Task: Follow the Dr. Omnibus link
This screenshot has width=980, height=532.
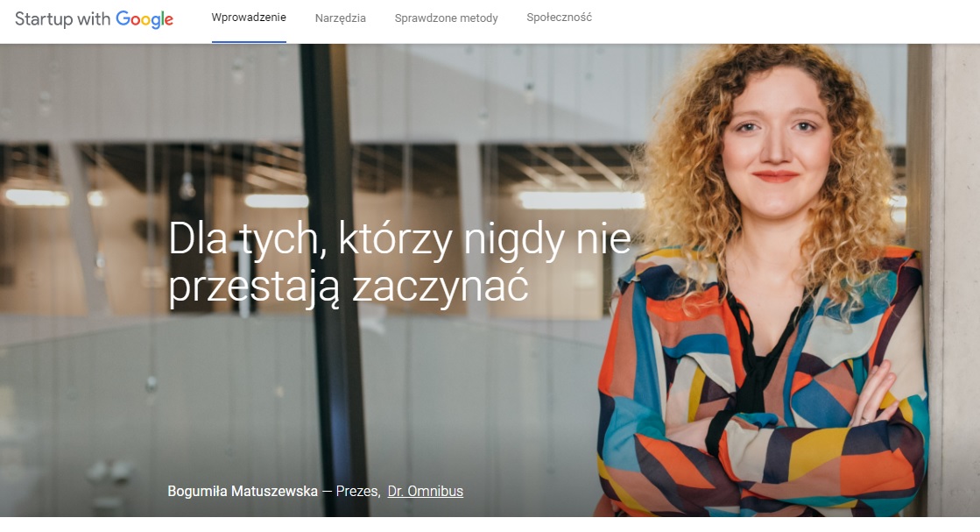Action: (x=425, y=492)
